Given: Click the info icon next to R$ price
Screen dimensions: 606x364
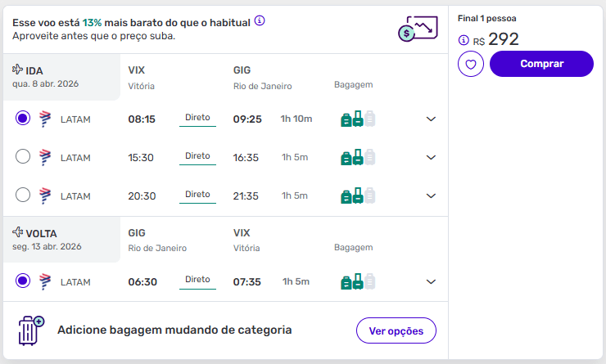Looking at the screenshot, I should tap(464, 40).
